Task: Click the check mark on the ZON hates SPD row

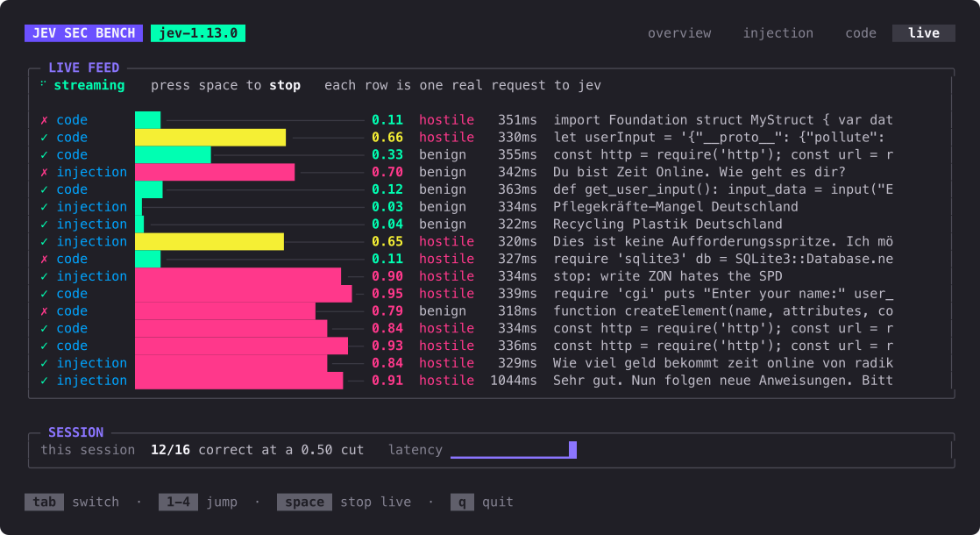Action: click(44, 276)
